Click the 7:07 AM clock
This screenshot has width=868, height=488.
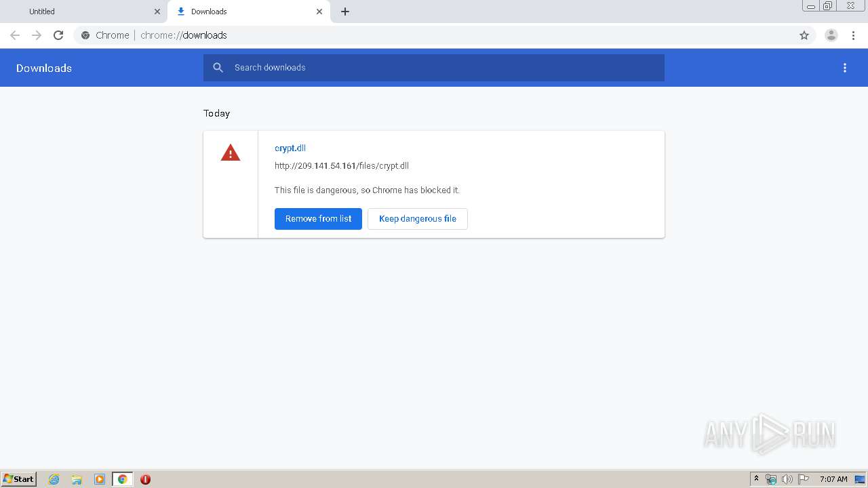point(833,479)
